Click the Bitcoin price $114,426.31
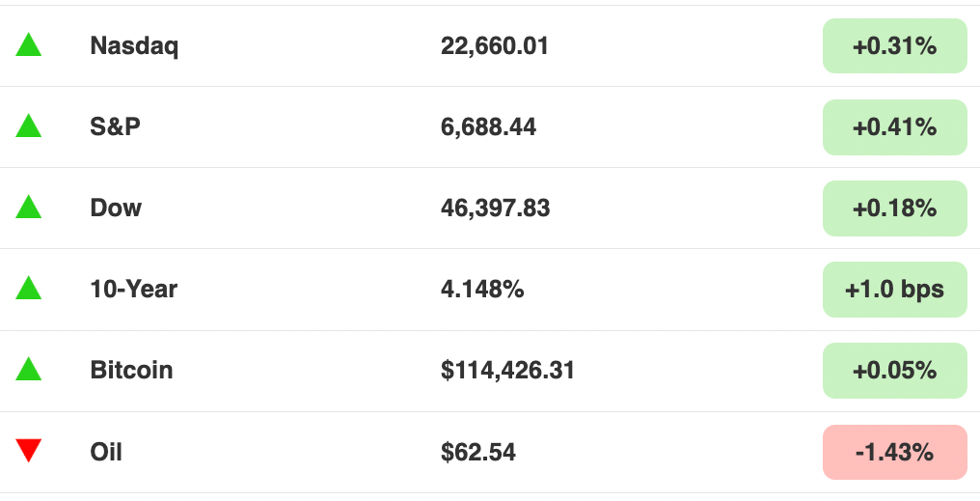This screenshot has height=501, width=980. 507,371
